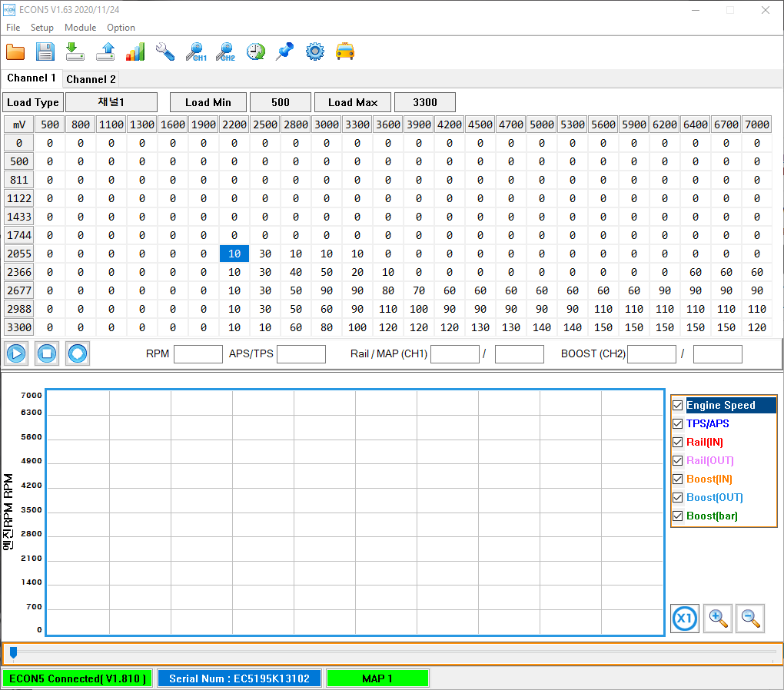Open the gear settings toolbar icon
The image size is (784, 690).
(x=314, y=51)
